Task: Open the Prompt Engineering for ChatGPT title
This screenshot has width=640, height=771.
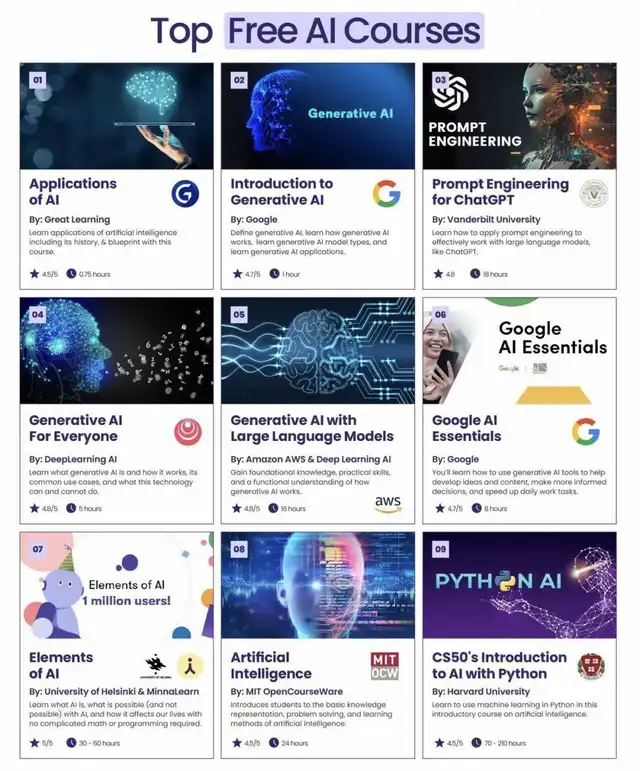Action: coord(500,192)
